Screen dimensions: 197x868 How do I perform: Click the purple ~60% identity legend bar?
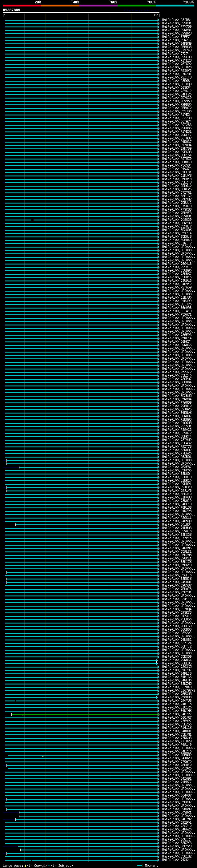point(99,6)
